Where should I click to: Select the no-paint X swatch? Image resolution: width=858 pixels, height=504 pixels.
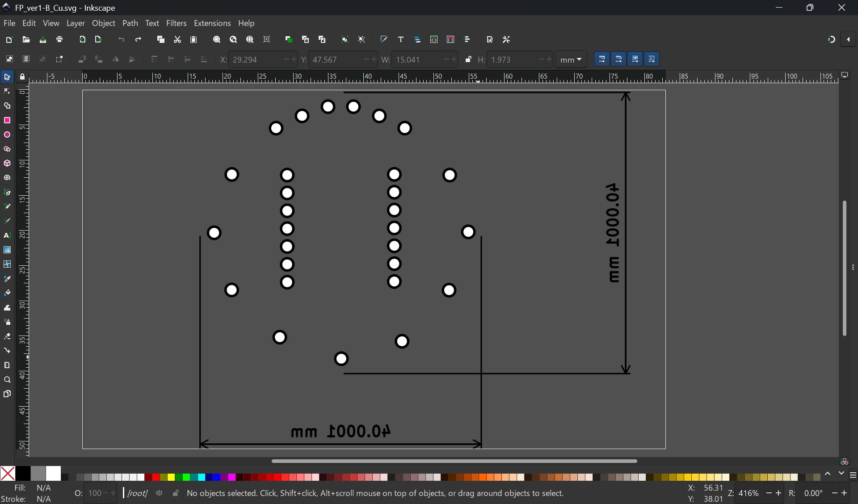point(8,473)
